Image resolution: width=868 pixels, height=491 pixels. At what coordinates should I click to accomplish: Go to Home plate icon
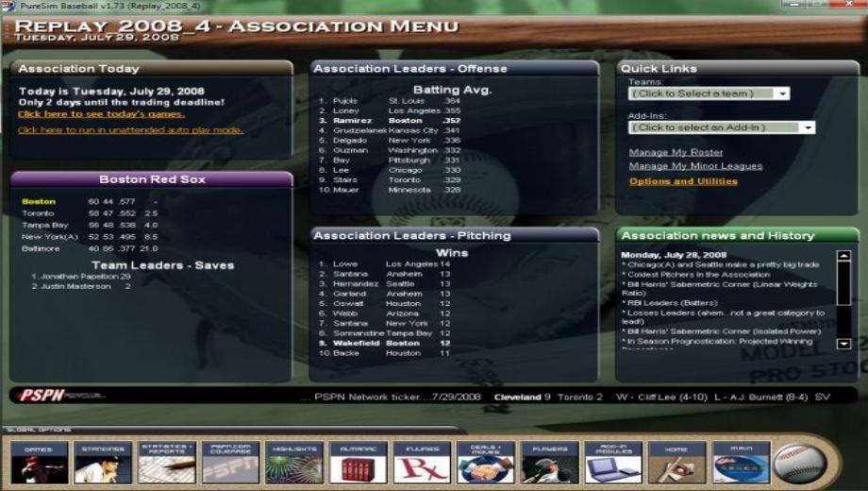pyautogui.click(x=677, y=462)
